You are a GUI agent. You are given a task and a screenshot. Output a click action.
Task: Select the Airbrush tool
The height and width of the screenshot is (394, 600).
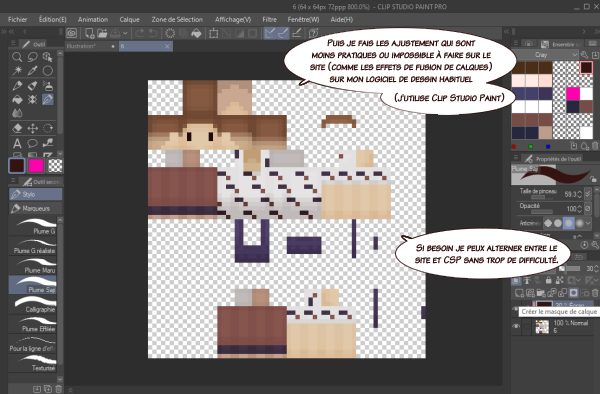click(47, 85)
